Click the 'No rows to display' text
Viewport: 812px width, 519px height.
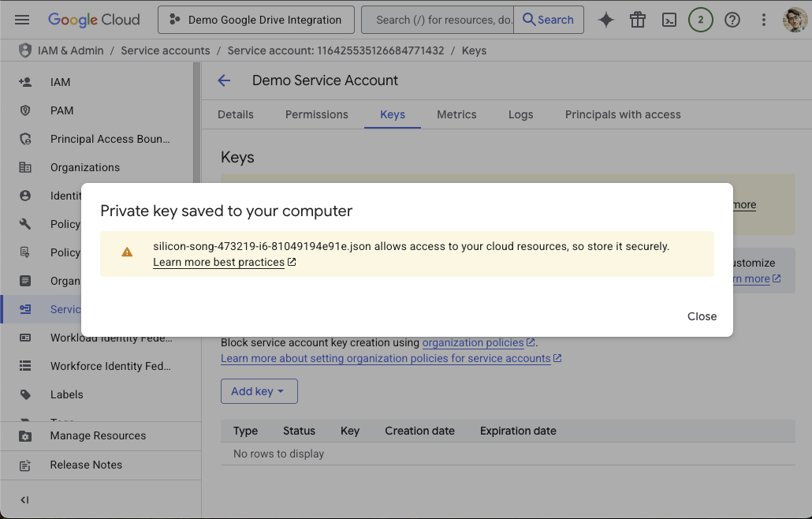click(x=278, y=454)
